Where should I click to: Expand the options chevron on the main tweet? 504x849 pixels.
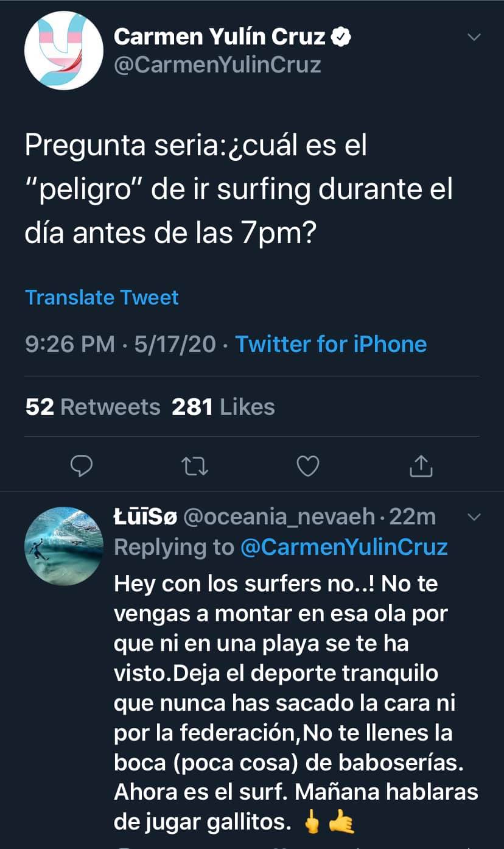pyautogui.click(x=474, y=37)
